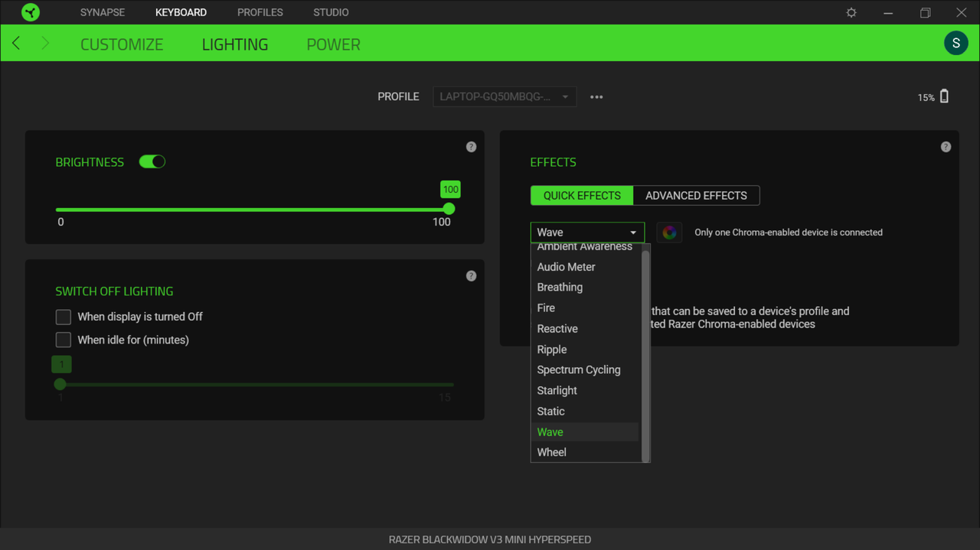Click the Razer logo icon
The width and height of the screenshot is (980, 550).
click(31, 12)
